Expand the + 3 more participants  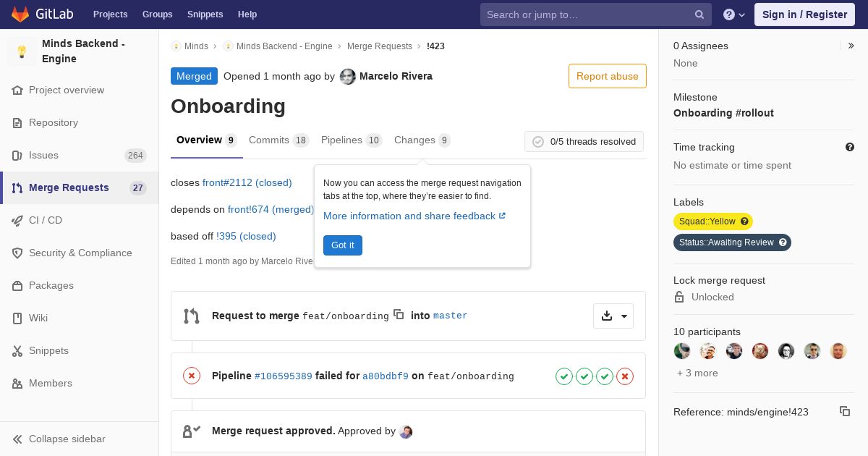coord(697,373)
